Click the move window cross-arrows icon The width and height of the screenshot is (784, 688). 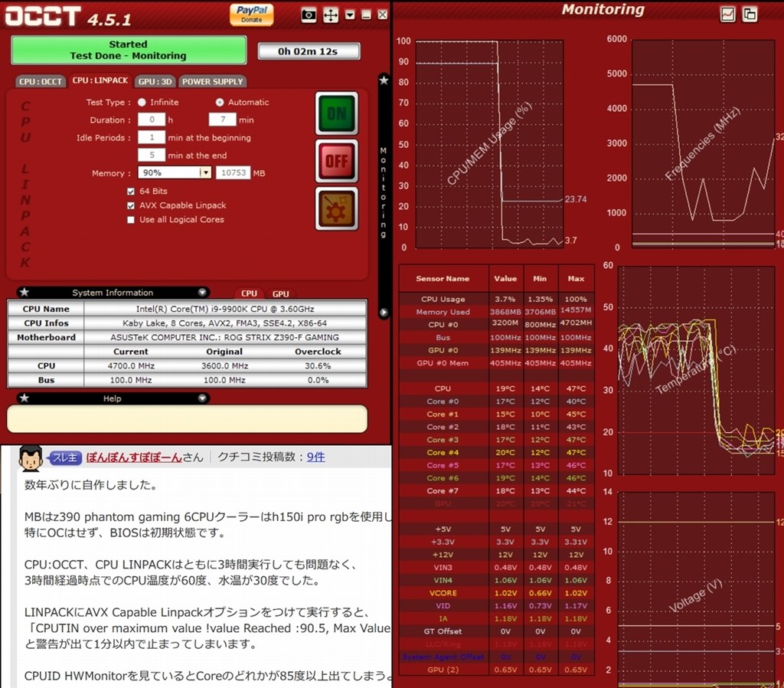pos(331,15)
